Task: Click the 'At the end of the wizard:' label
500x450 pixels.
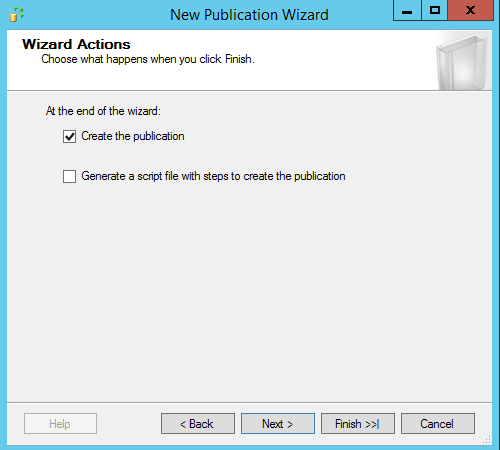Action: tap(103, 111)
